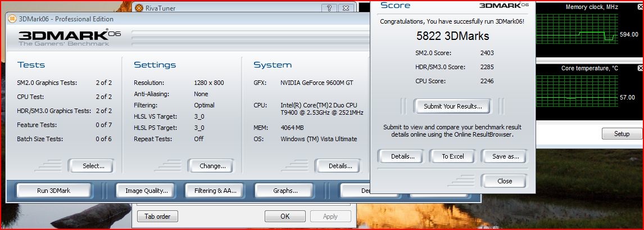The width and height of the screenshot is (644, 230).
Task: Click OS text Windows (TM) Vista Ultimate
Action: point(319,139)
